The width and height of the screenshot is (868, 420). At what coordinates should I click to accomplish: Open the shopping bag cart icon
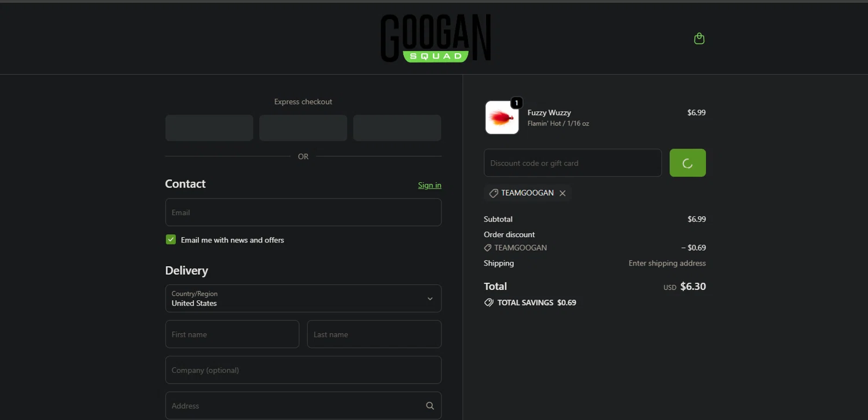coord(699,39)
